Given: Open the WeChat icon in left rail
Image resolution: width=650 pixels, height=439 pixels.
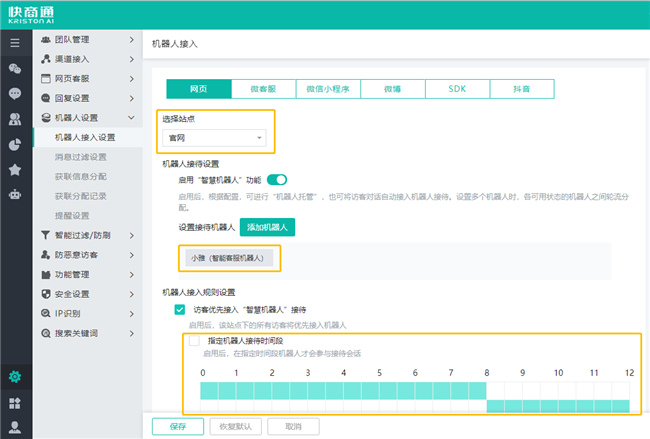Looking at the screenshot, I should (x=14, y=68).
